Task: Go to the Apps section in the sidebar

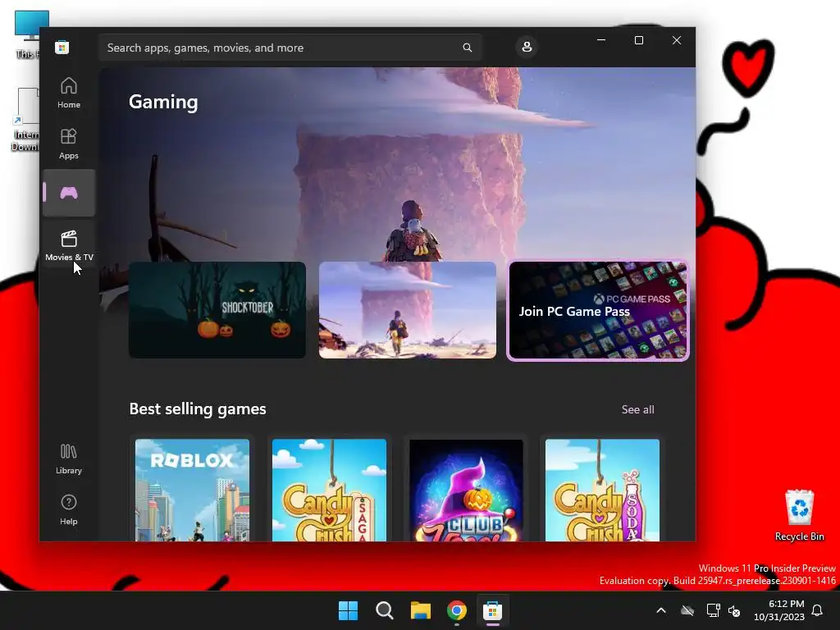Action: pyautogui.click(x=69, y=144)
